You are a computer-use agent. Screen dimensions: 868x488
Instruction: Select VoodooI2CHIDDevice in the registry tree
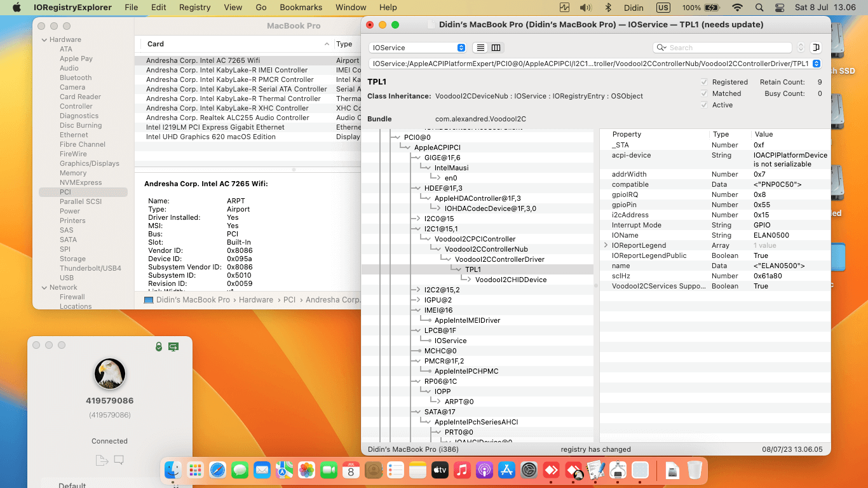click(x=510, y=280)
